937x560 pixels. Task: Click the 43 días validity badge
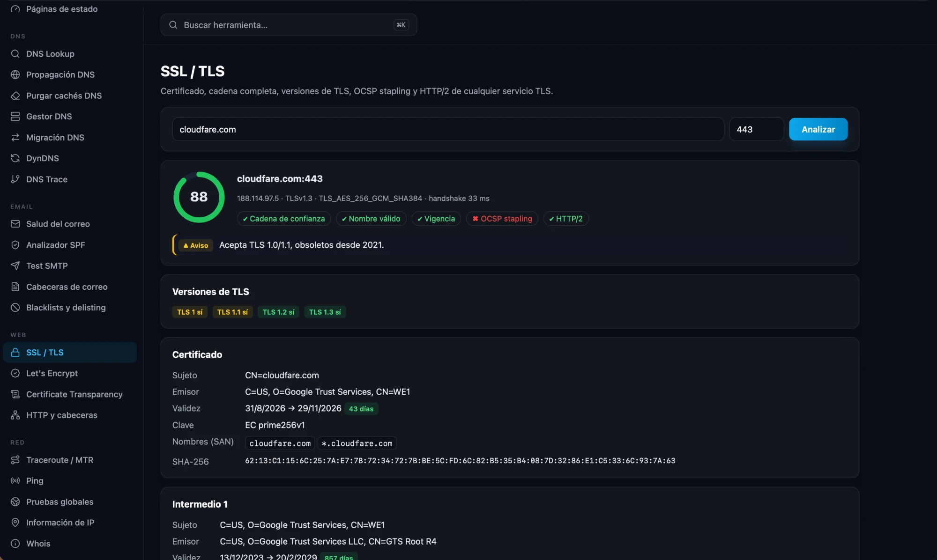click(x=361, y=409)
